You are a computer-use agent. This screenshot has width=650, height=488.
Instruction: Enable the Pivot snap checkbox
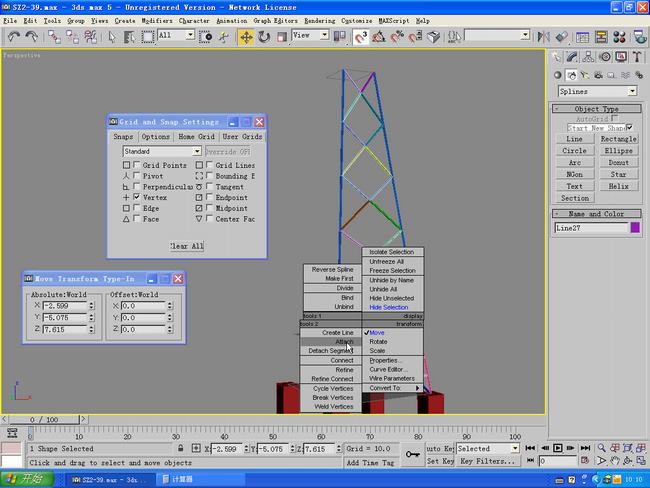point(136,176)
